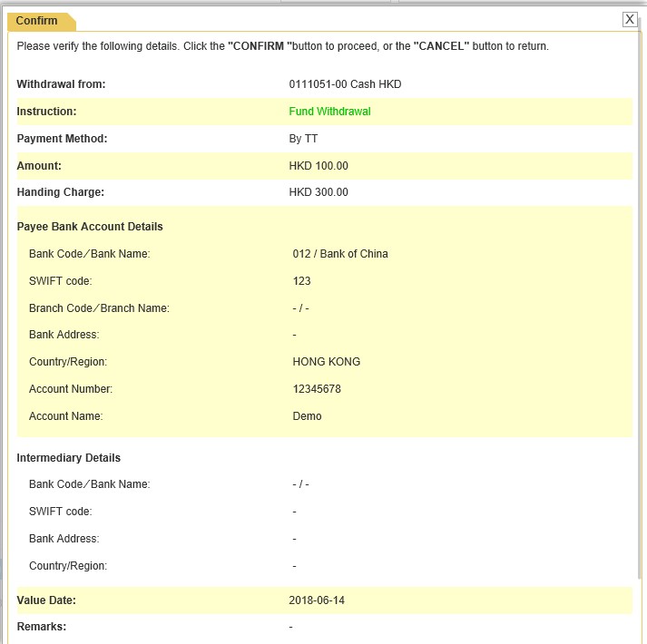Click the payment method value By TT
The height and width of the screenshot is (644, 647).
point(303,139)
